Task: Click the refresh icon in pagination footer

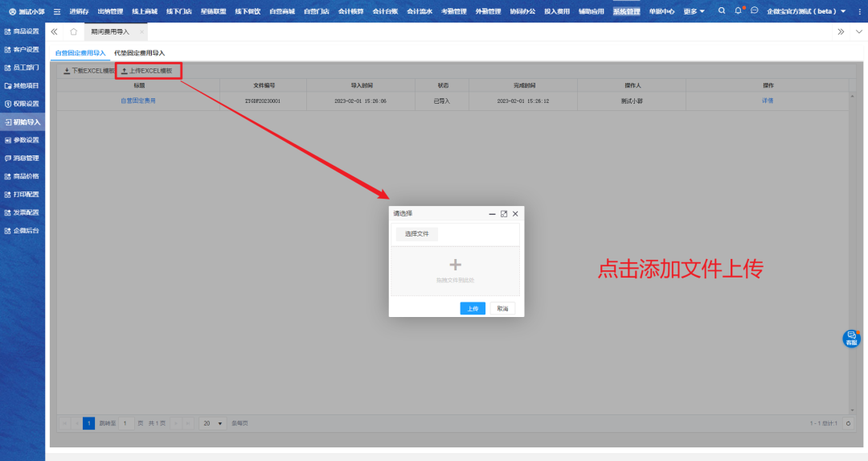Action: (848, 423)
